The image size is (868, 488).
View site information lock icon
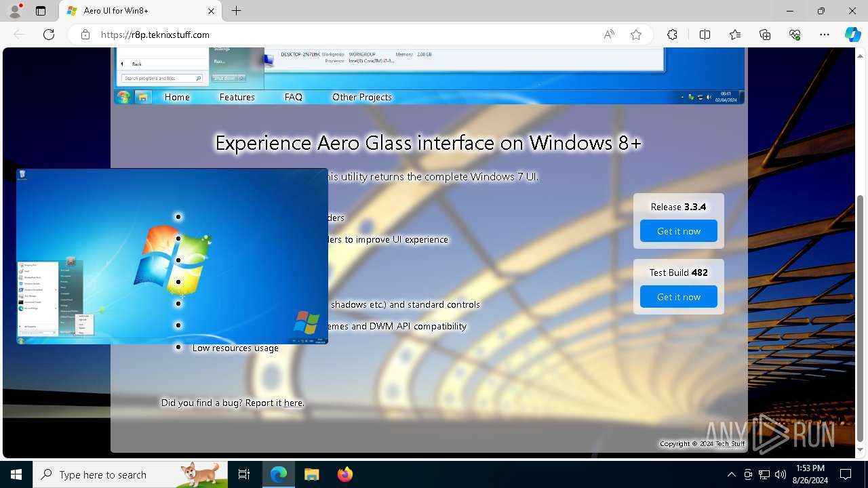[x=85, y=35]
